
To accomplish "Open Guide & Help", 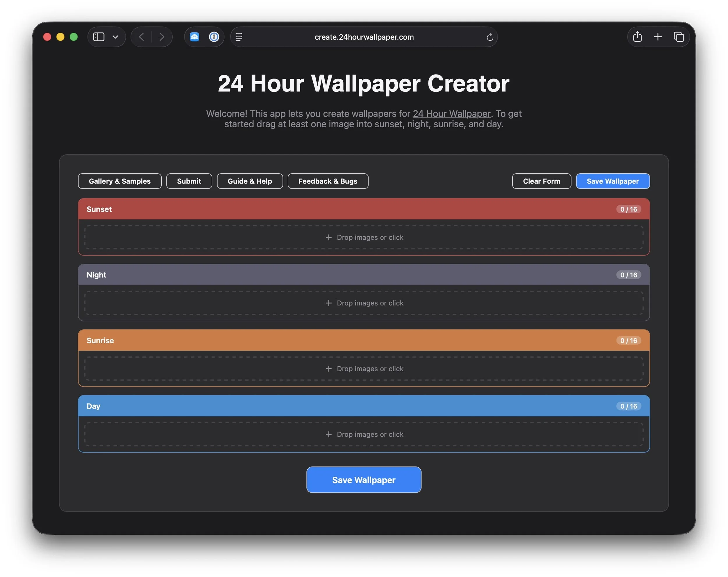I will pos(250,181).
